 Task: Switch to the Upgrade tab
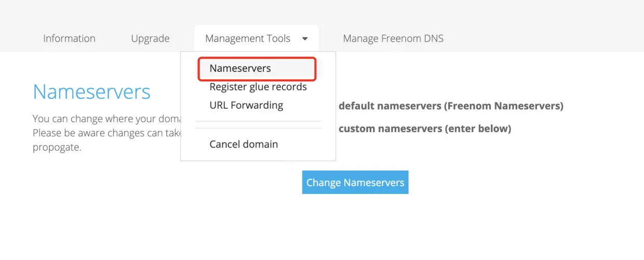pyautogui.click(x=150, y=38)
